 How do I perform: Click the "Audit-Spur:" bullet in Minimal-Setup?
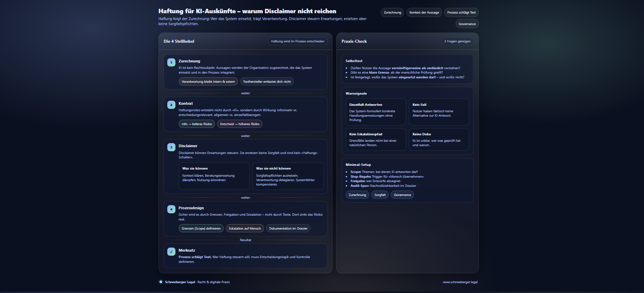(383, 186)
